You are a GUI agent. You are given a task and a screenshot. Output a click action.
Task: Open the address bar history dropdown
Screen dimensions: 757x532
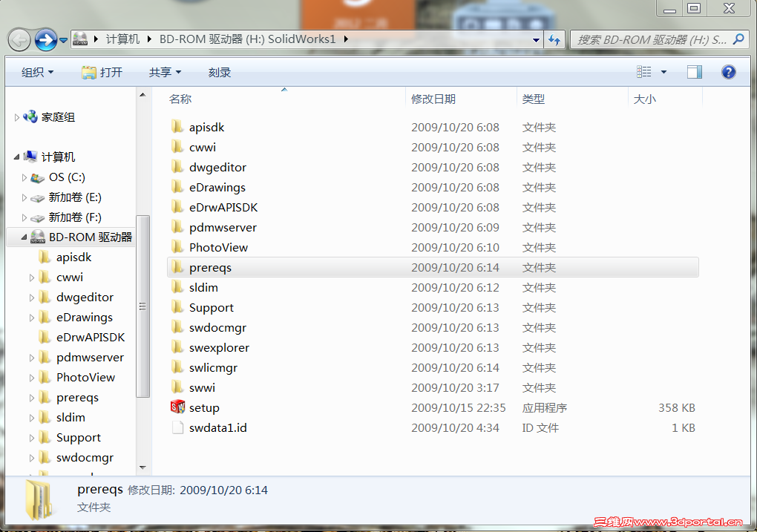(x=536, y=40)
